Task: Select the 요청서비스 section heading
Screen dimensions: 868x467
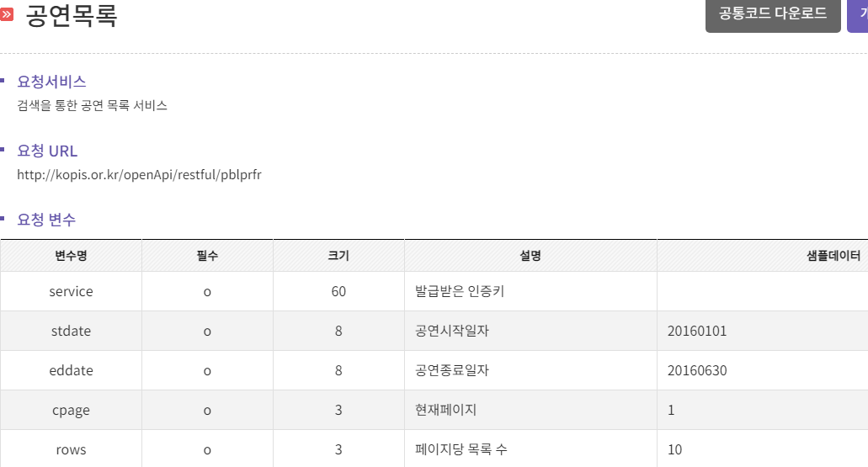Action: (51, 82)
